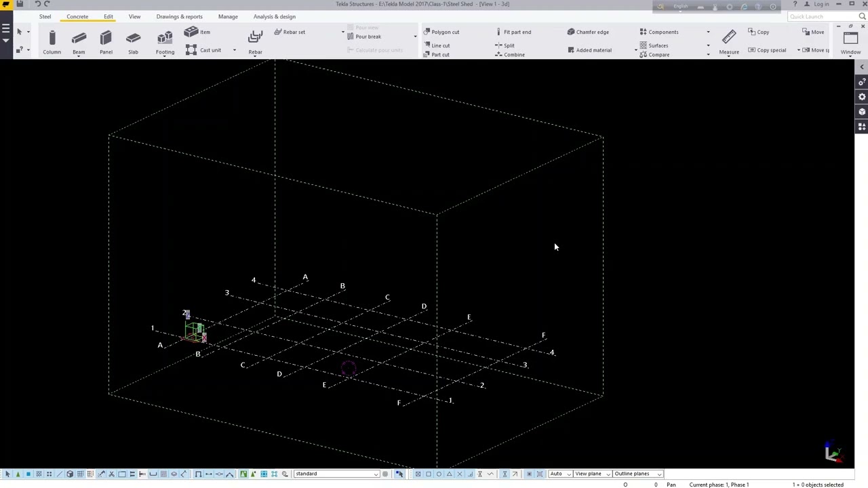Toggle Select grid switch
This screenshot has width=868, height=488.
coord(80,474)
